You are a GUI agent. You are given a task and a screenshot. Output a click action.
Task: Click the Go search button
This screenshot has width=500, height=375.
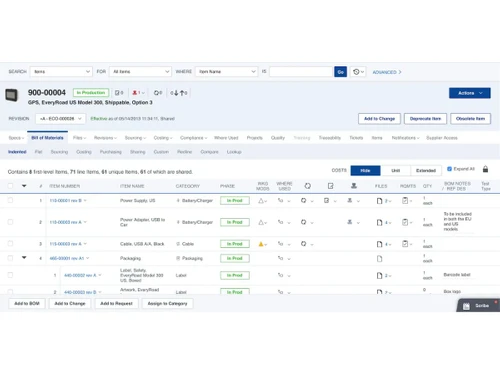[x=340, y=72]
